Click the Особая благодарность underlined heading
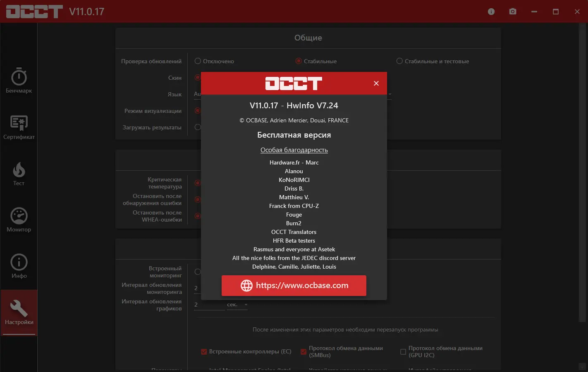This screenshot has width=588, height=372. pyautogui.click(x=294, y=150)
